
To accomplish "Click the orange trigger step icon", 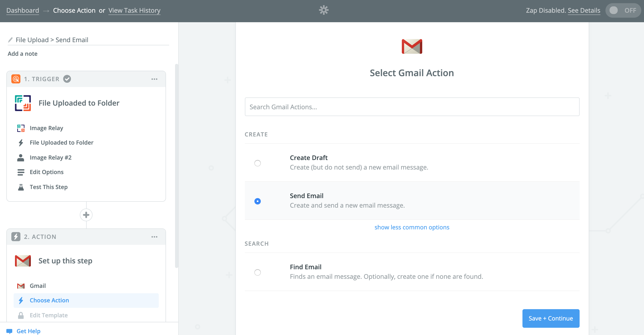I will (x=16, y=79).
